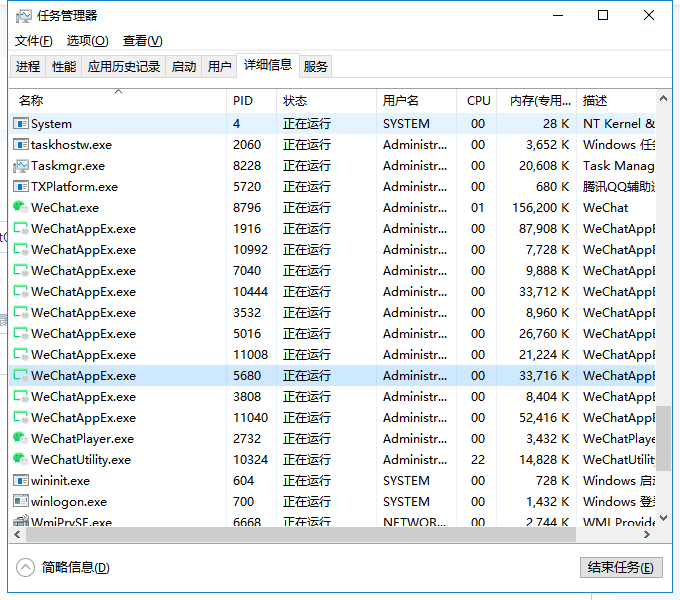Click the taskhostw.exe process icon
The height and width of the screenshot is (600, 680).
click(20, 145)
